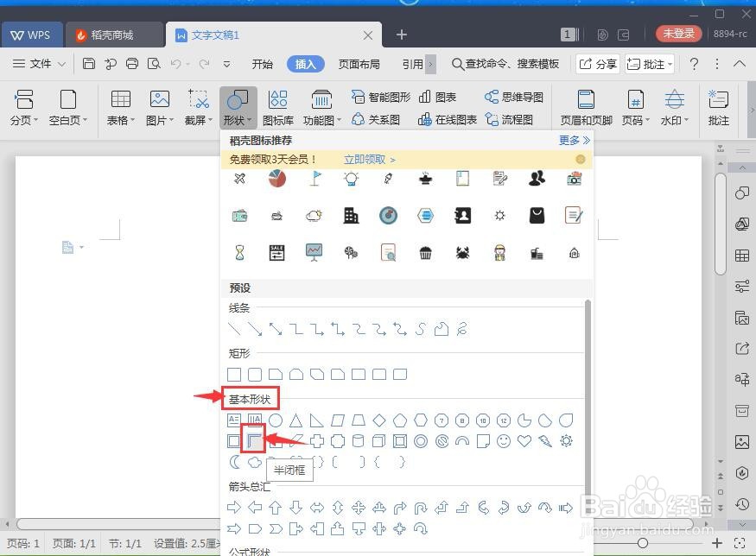This screenshot has width=756, height=556.
Task: Select the moon shape
Action: 234,462
